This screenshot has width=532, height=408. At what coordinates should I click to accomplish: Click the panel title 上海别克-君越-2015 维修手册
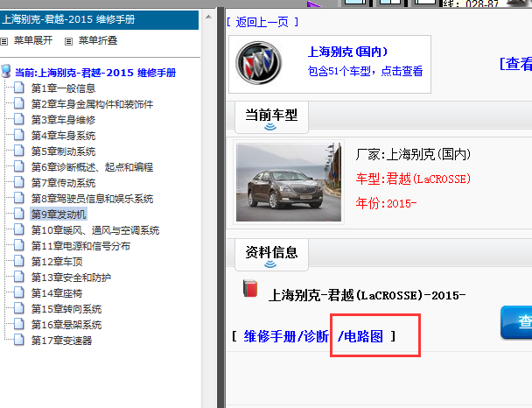coord(68,19)
